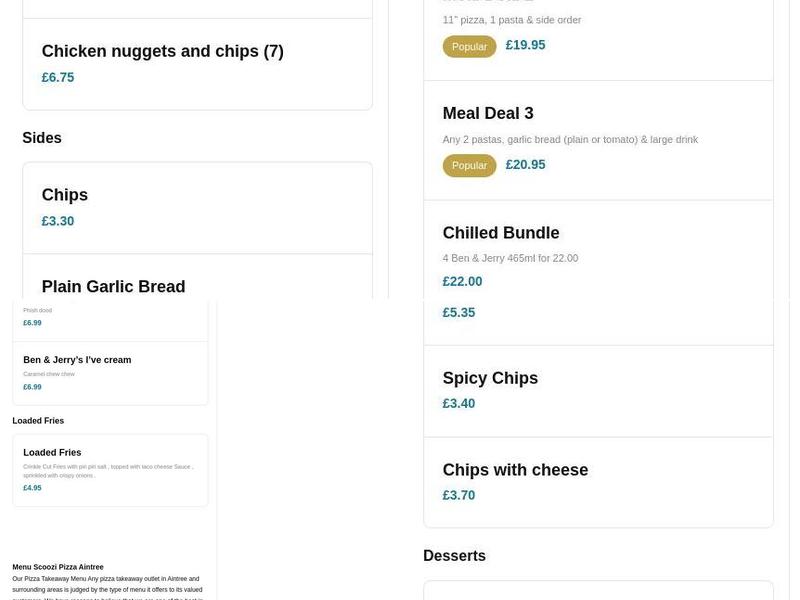Click the £6.75 chicken nuggets price
This screenshot has height=600, width=800.
coord(58,78)
